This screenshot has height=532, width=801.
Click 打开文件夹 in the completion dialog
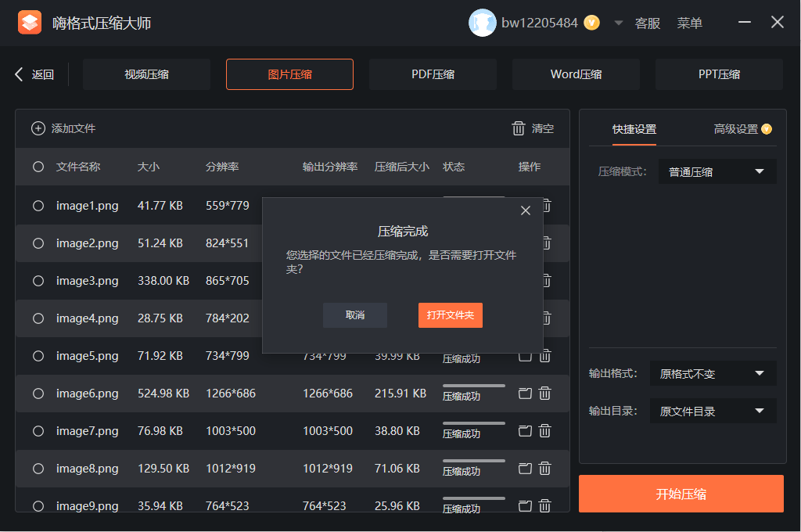coord(450,315)
